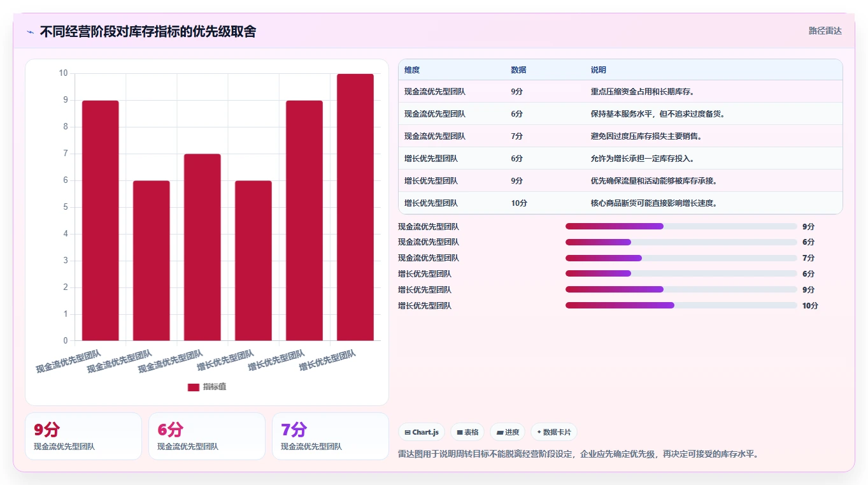
Task: Click the 说明 table column header
Action: [x=599, y=70]
